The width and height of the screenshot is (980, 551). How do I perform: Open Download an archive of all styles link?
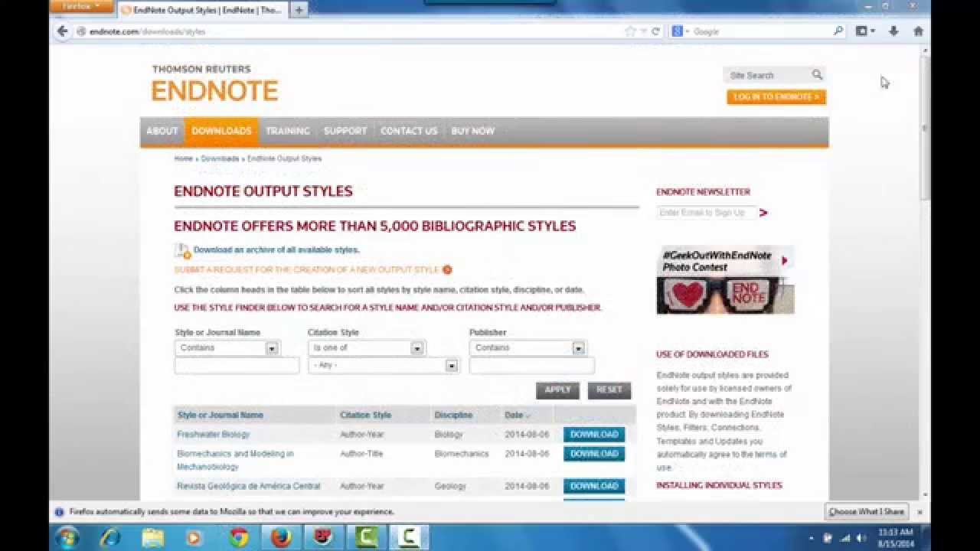276,250
